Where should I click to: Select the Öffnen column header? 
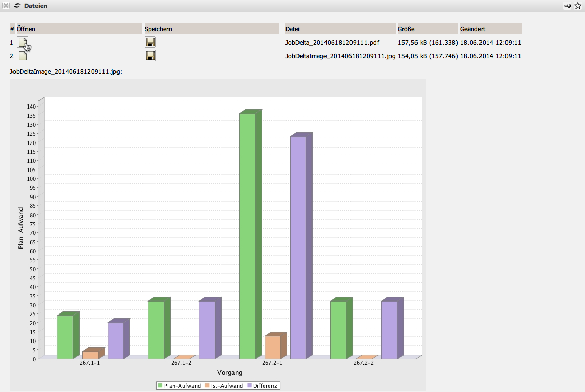(x=79, y=29)
